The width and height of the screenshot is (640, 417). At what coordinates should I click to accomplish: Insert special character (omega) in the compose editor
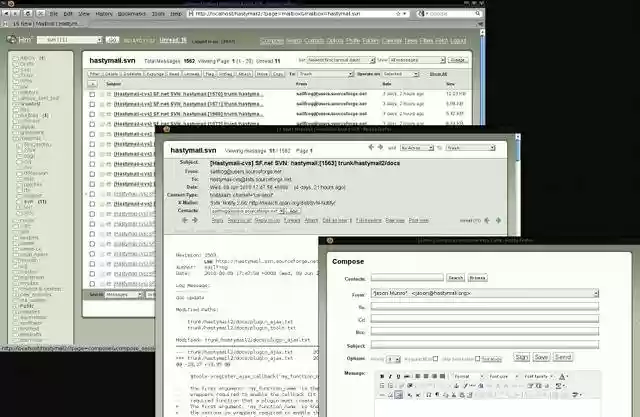pyautogui.click(x=429, y=395)
